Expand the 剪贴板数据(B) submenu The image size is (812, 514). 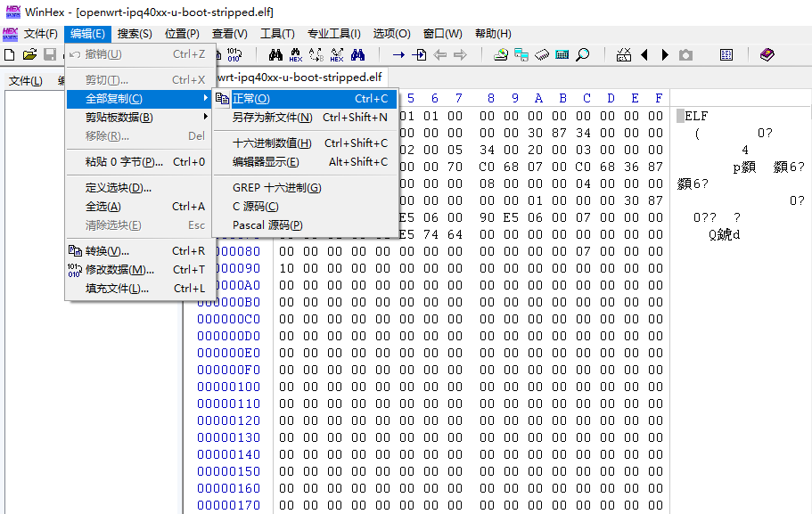pos(139,118)
